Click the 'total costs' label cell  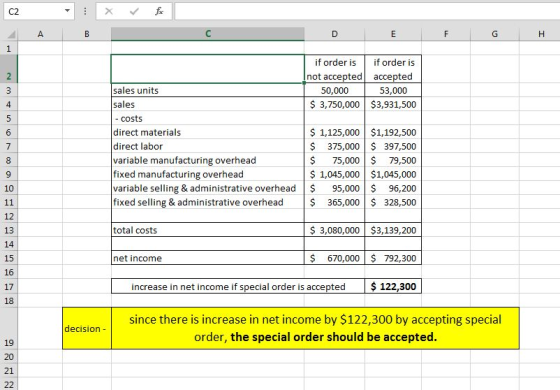208,230
